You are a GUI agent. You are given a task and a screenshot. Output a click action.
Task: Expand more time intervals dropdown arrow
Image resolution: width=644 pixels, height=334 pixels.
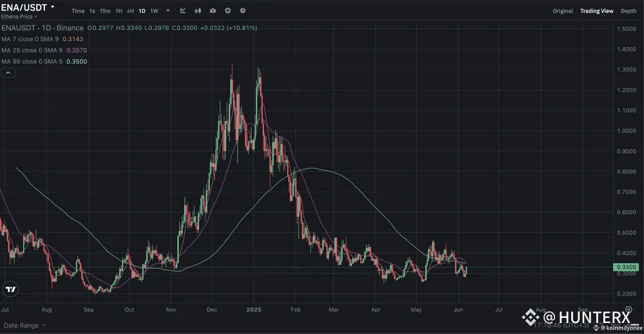(x=167, y=11)
